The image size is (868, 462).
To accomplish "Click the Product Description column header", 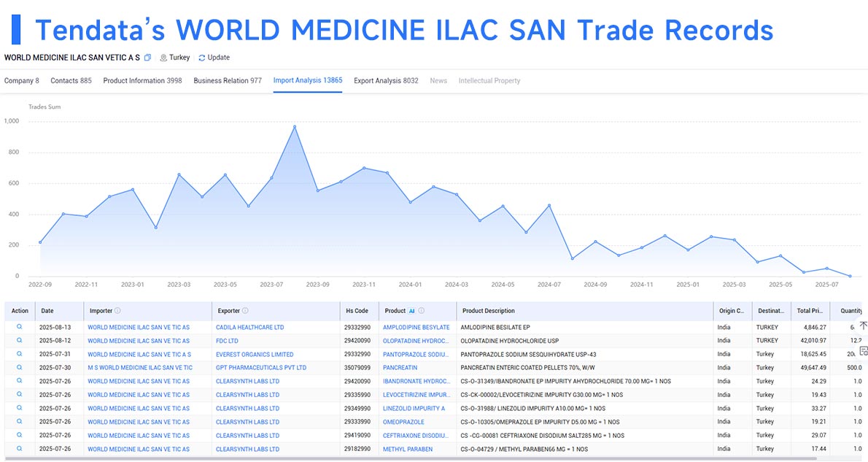I will (585, 311).
